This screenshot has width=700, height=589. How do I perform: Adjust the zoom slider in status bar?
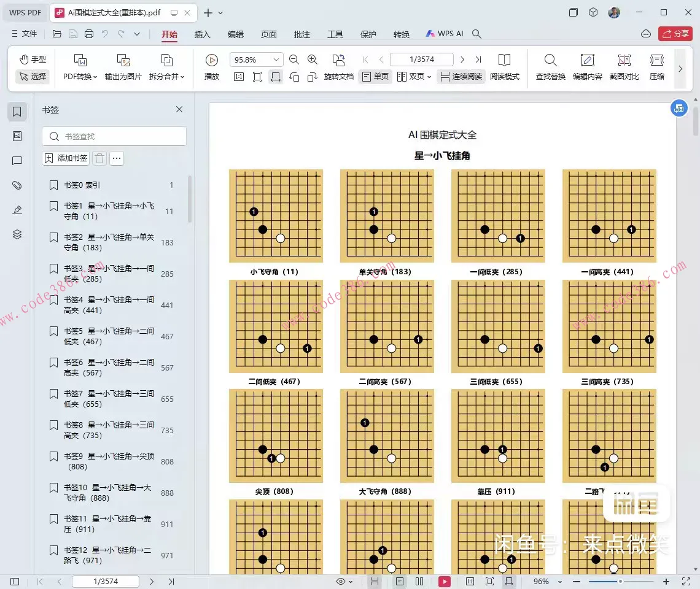coord(620,581)
